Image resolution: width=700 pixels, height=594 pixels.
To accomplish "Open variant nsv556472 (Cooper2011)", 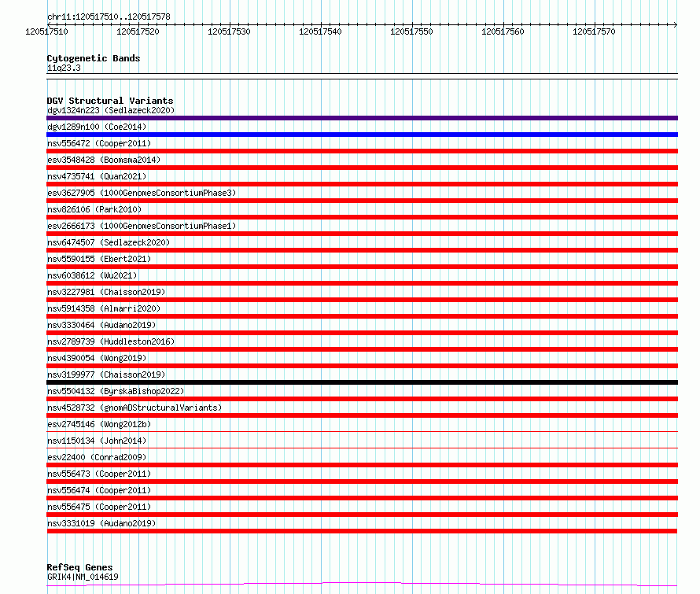I will (99, 143).
